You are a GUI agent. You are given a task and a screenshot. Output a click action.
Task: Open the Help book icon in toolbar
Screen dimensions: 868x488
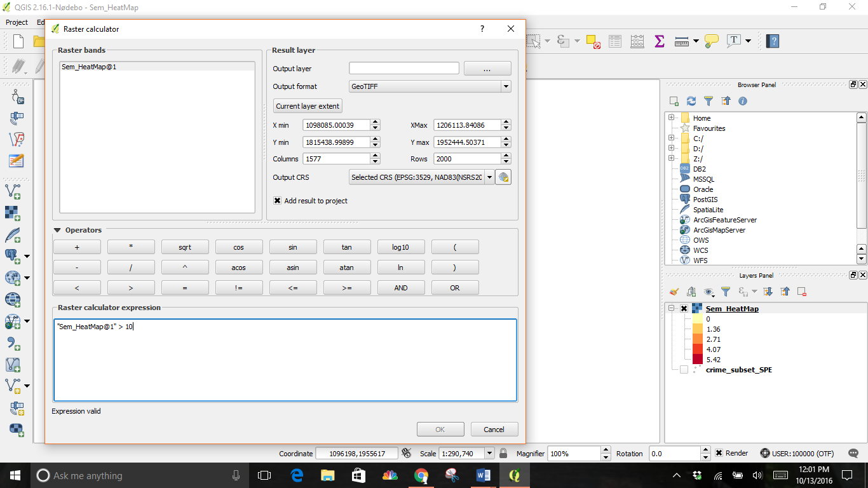(x=773, y=41)
